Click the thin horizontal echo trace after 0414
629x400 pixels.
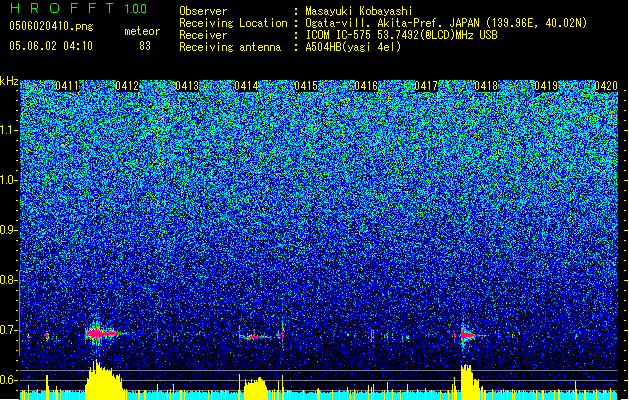point(258,337)
